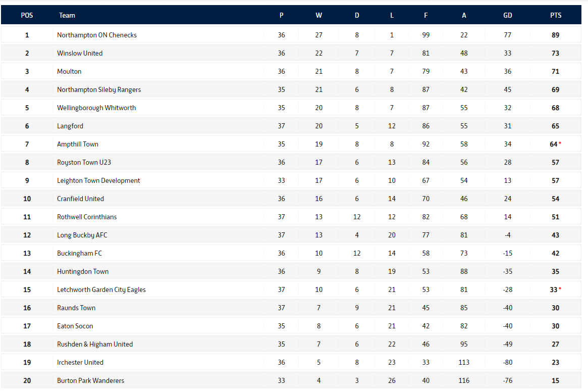Click the POS column header
This screenshot has height=391, width=588.
point(27,16)
